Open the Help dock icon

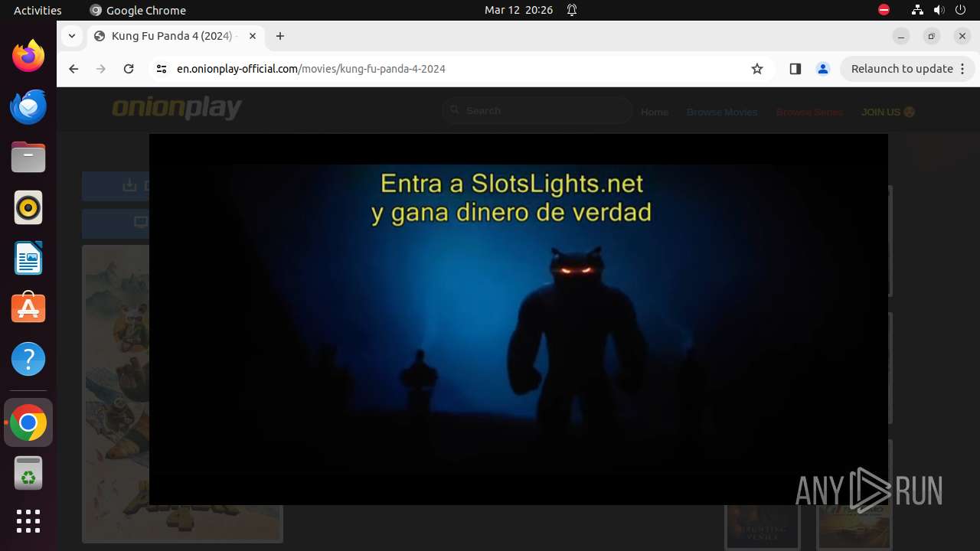[x=28, y=359]
